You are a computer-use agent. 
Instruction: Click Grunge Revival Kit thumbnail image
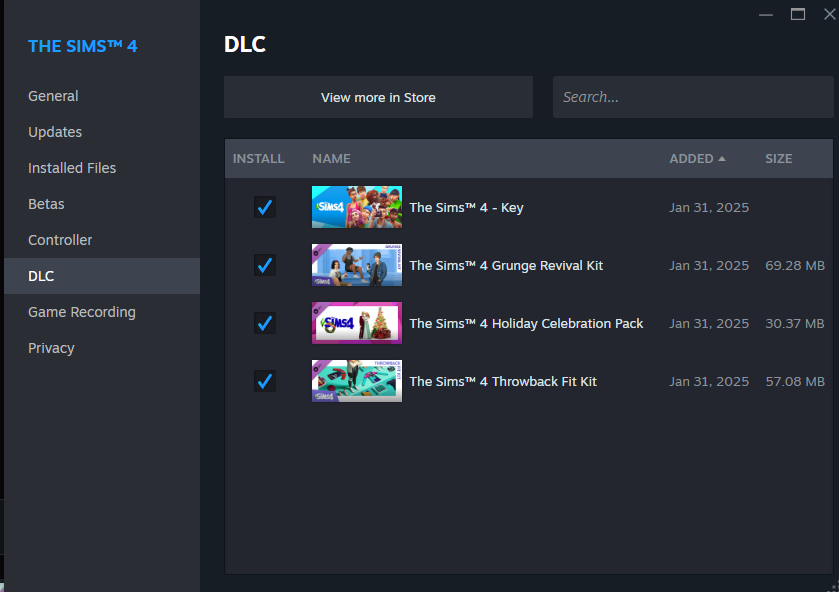click(357, 265)
